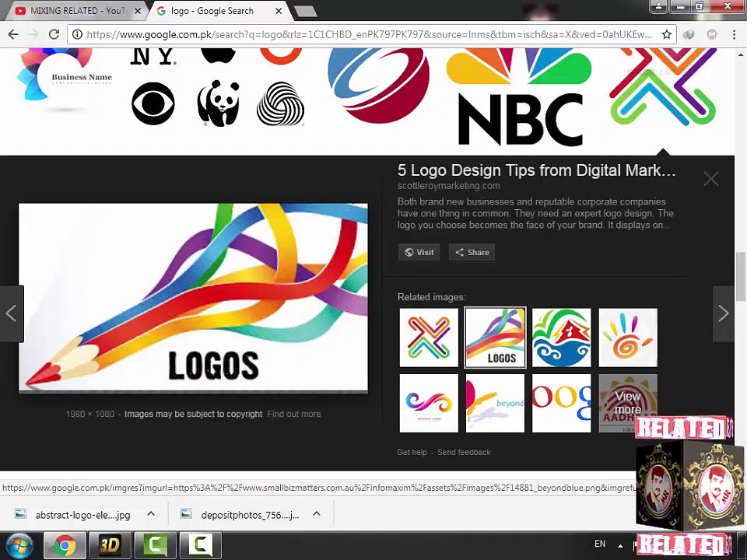Select the blue wave mountain related thumbnail
Viewport: 747px width, 560px height.
coord(561,338)
